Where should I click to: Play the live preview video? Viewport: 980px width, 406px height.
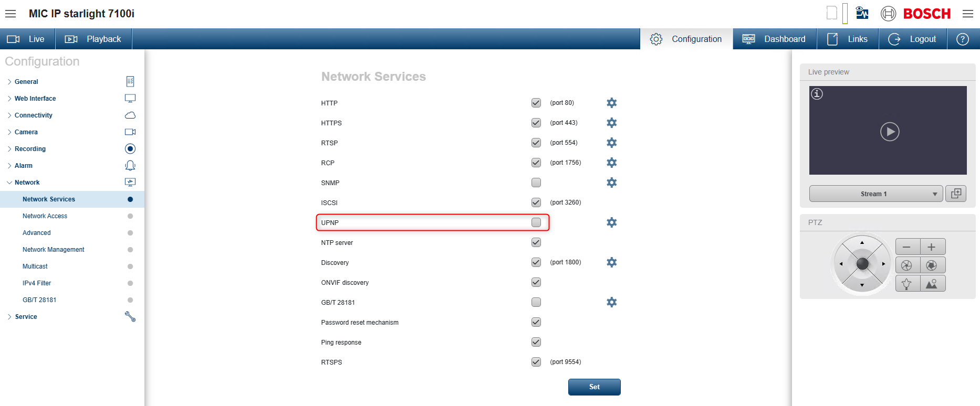pyautogui.click(x=889, y=131)
